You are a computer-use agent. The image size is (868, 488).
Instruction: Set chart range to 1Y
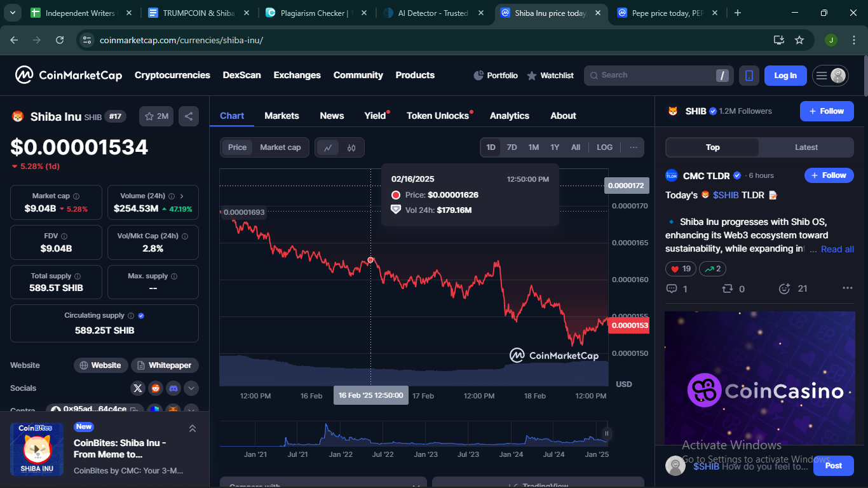point(555,147)
